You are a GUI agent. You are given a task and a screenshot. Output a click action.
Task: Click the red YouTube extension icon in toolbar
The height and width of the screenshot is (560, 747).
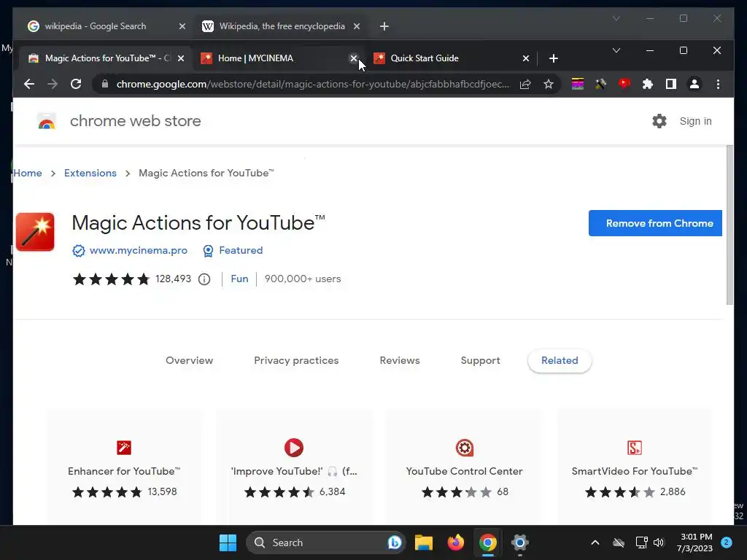(624, 85)
